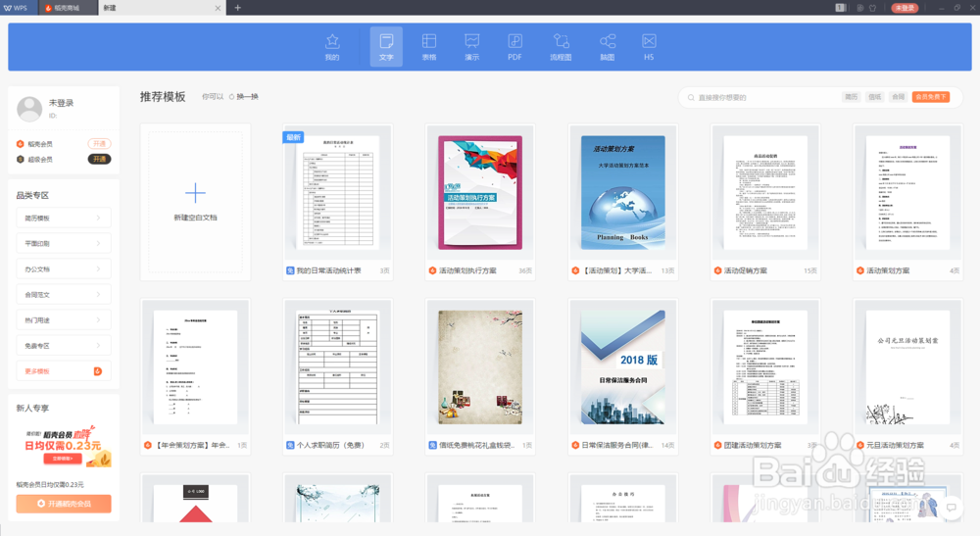Open 团建活动策划方案 template
The image size is (980, 536).
point(765,376)
